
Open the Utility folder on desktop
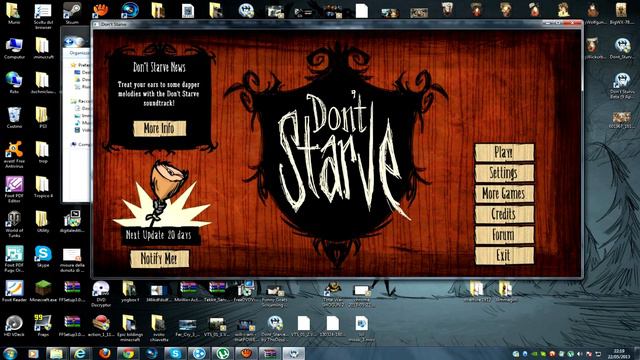[x=43, y=222]
